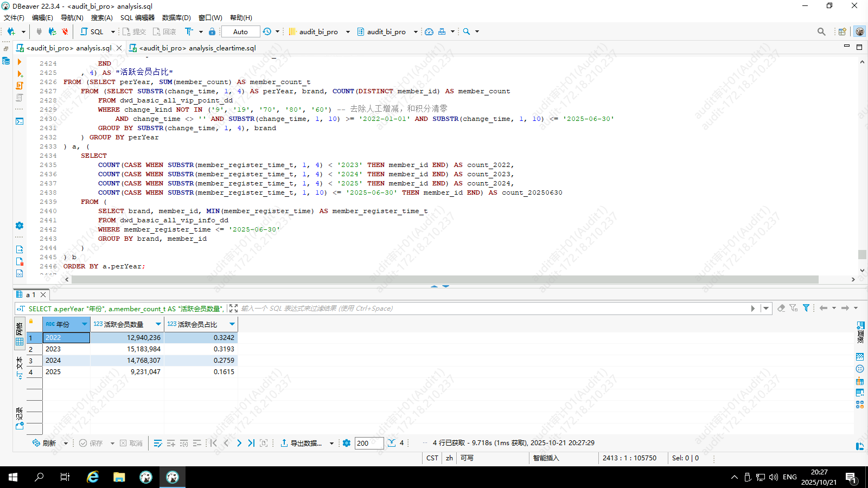Switch result view to text (文本) mode

pos(20,368)
